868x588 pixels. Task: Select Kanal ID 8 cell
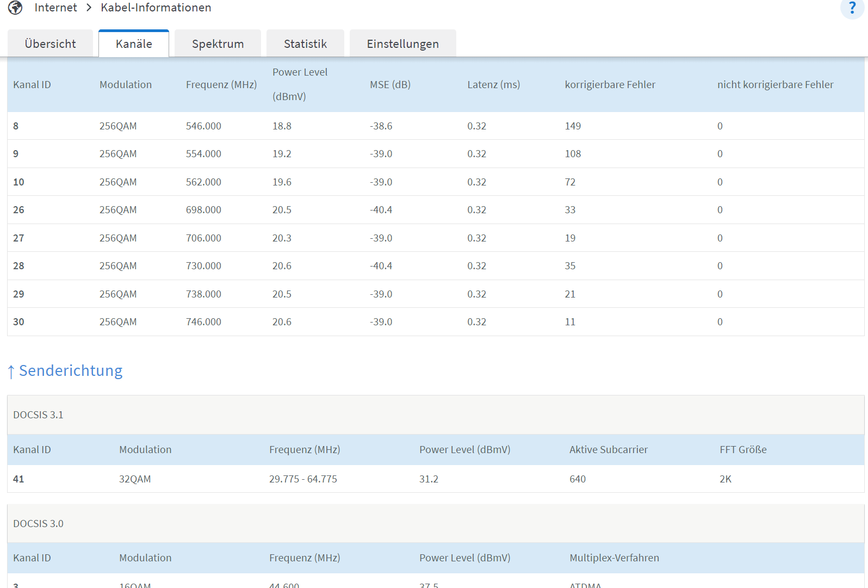tap(16, 126)
